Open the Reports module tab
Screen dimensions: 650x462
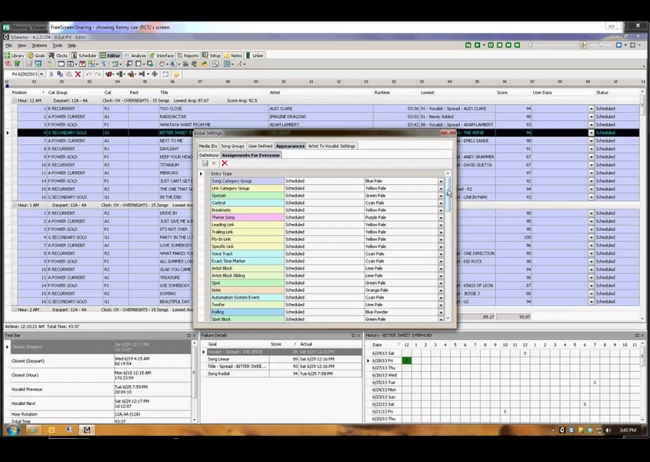[188, 55]
